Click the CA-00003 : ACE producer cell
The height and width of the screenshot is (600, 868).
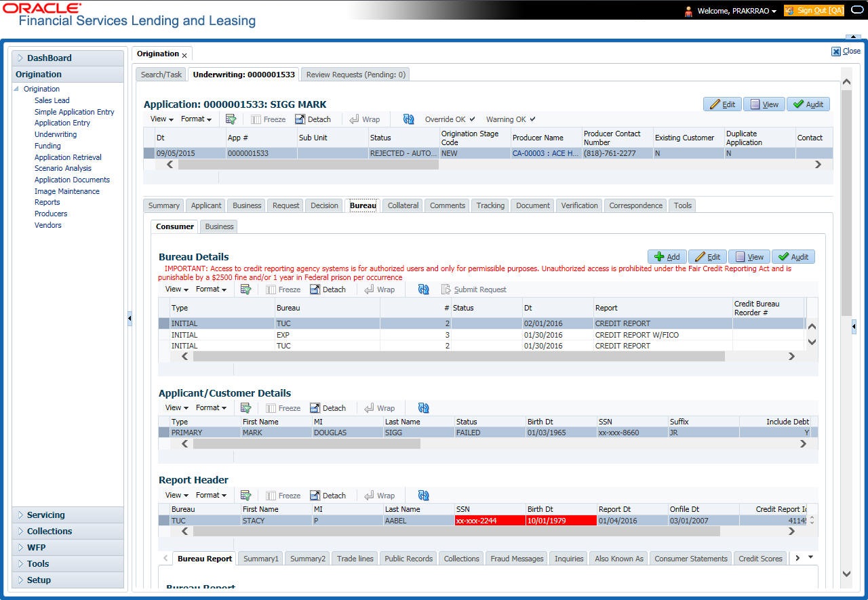pyautogui.click(x=545, y=153)
